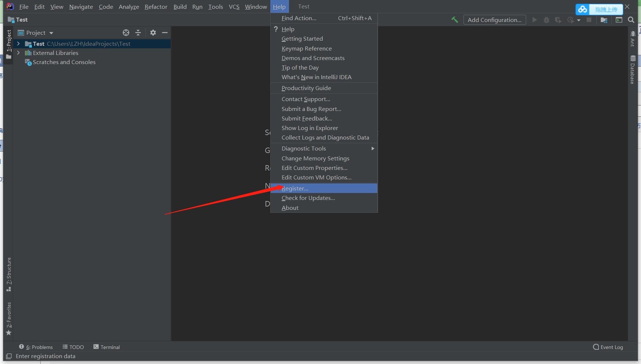Open the Analyze menu
The height and width of the screenshot is (364, 641).
click(x=129, y=7)
